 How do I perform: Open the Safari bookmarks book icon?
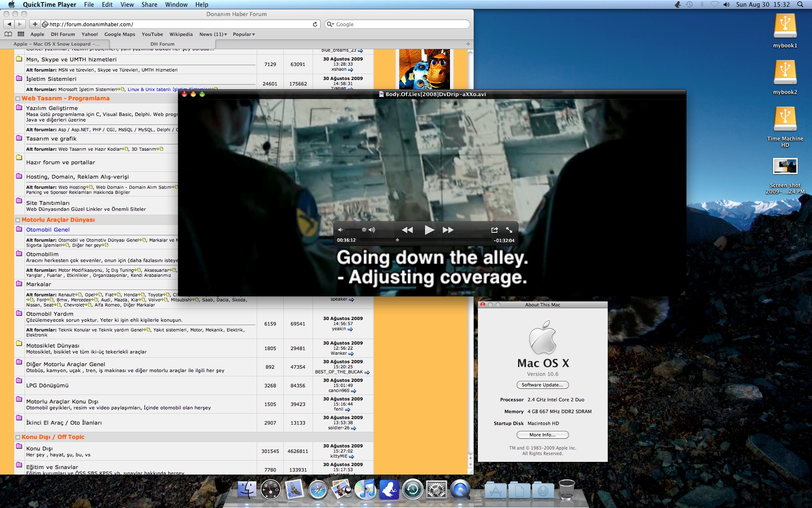(8, 34)
